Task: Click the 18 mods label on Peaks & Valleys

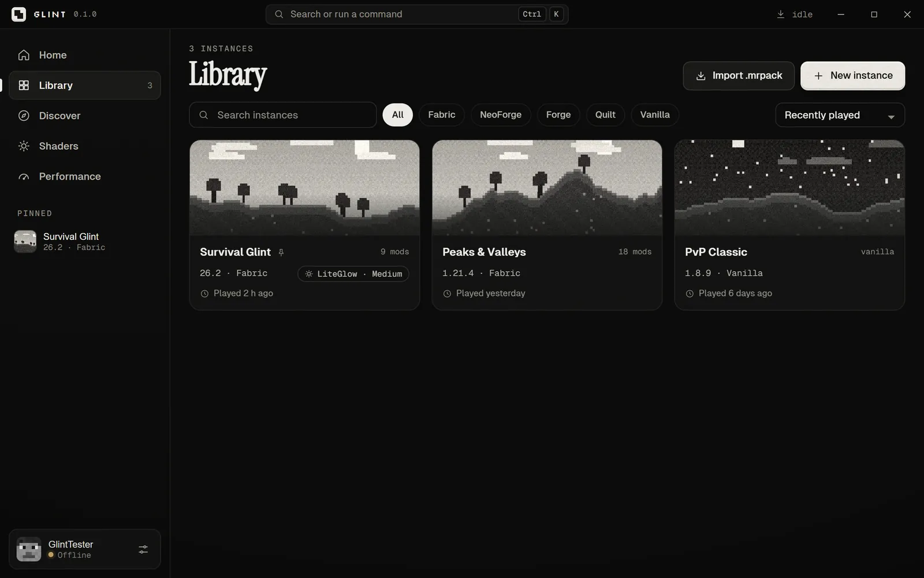Action: click(635, 252)
